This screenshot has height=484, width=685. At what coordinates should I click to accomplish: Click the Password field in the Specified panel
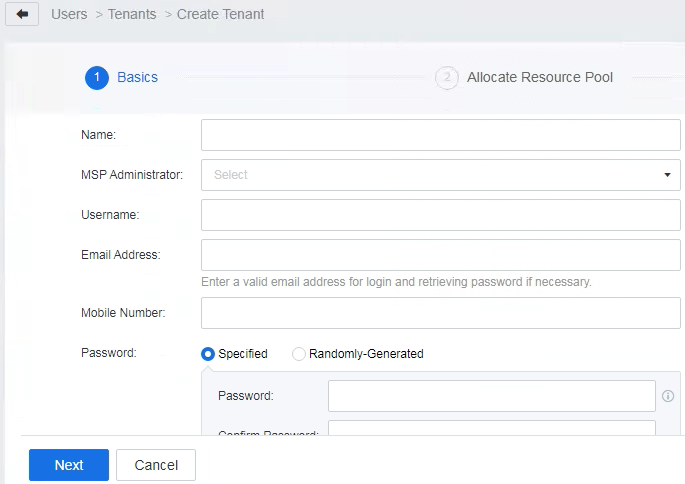491,396
